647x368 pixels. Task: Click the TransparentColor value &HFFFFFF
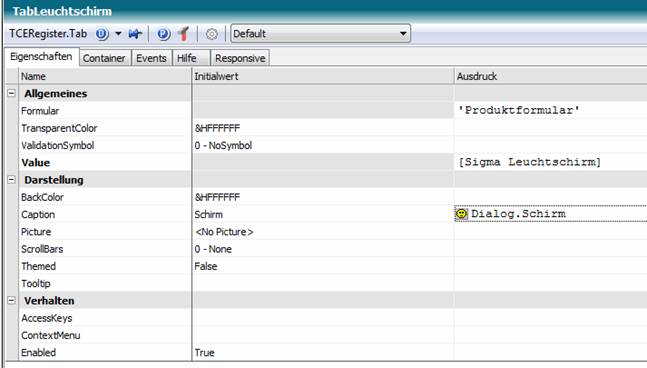coord(217,128)
